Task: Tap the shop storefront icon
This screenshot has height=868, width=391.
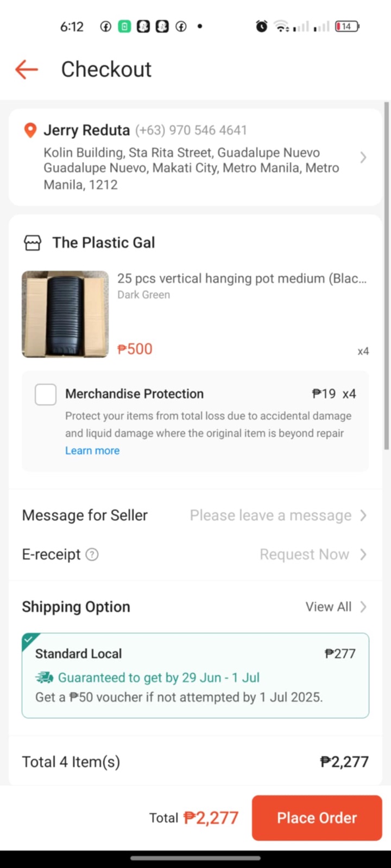Action: [x=33, y=242]
